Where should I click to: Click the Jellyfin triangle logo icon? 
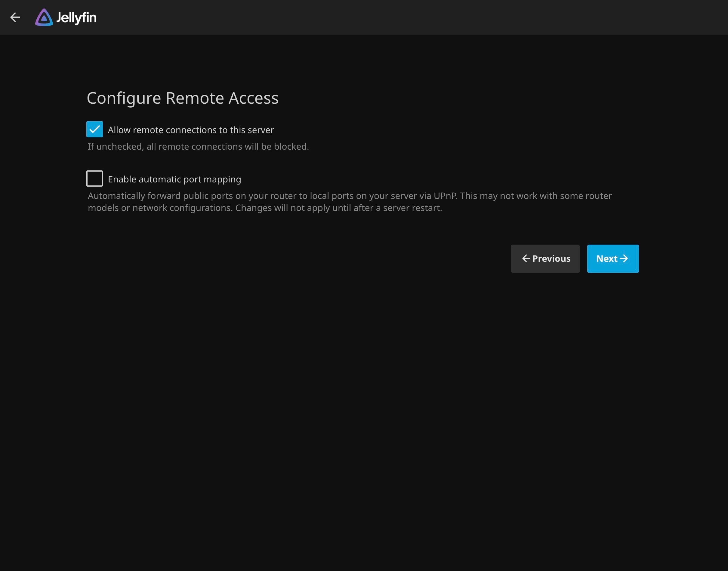(x=44, y=18)
